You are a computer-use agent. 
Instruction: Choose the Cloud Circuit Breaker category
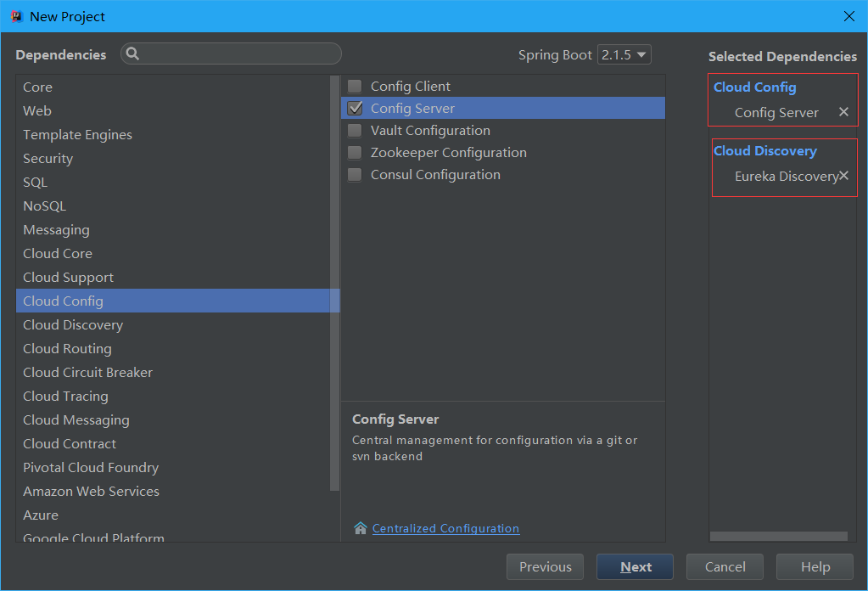tap(173, 373)
